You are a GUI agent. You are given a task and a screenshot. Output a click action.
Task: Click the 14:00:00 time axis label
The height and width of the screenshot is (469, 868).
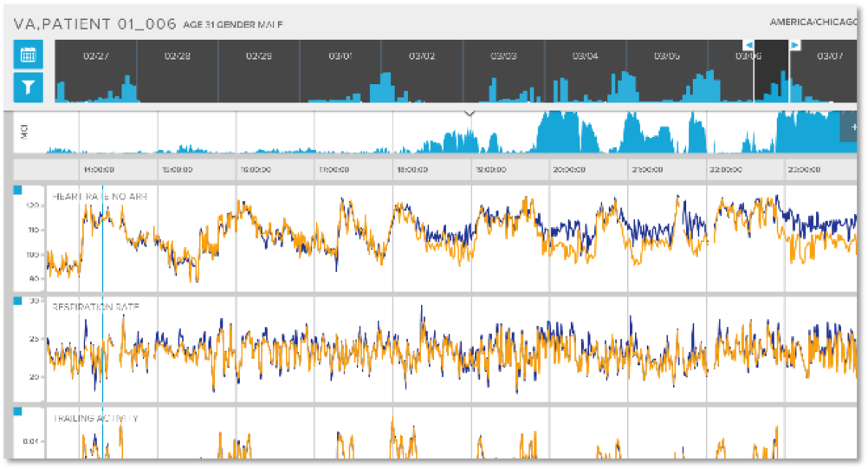click(x=99, y=170)
